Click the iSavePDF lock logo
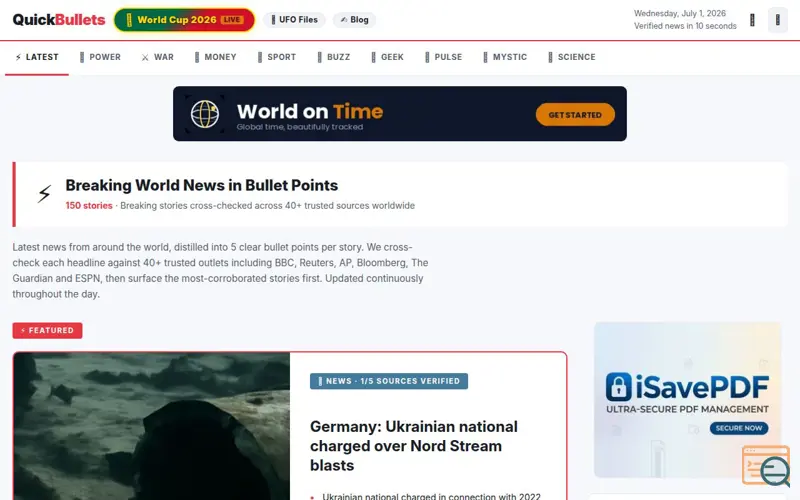Screen dimensions: 800x500 pyautogui.click(x=618, y=387)
